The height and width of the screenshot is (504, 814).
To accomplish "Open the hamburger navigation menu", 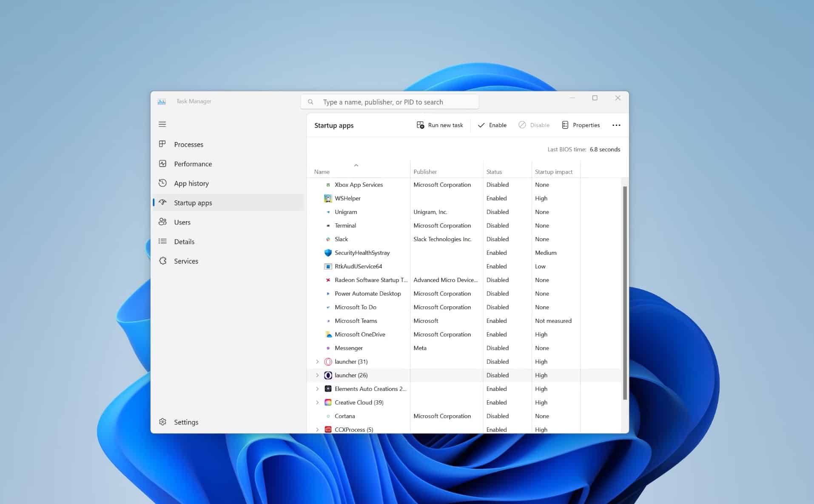I will [162, 124].
